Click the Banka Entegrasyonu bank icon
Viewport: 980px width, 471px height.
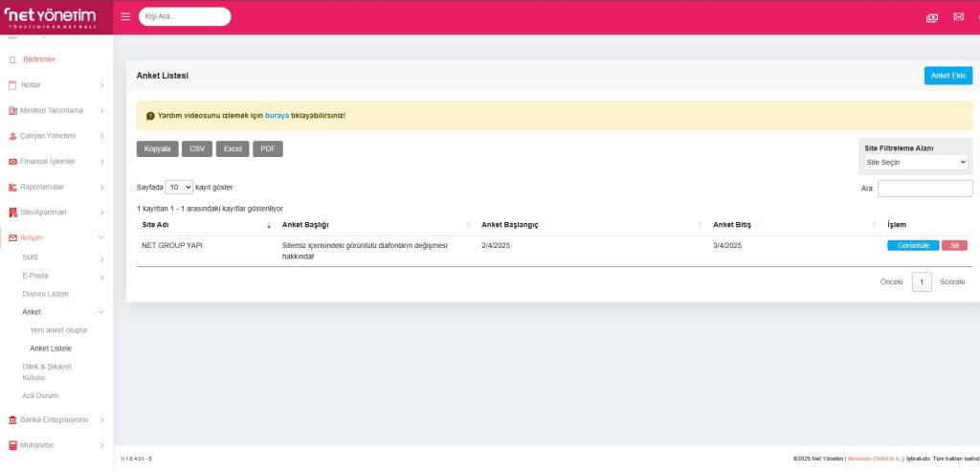12,419
